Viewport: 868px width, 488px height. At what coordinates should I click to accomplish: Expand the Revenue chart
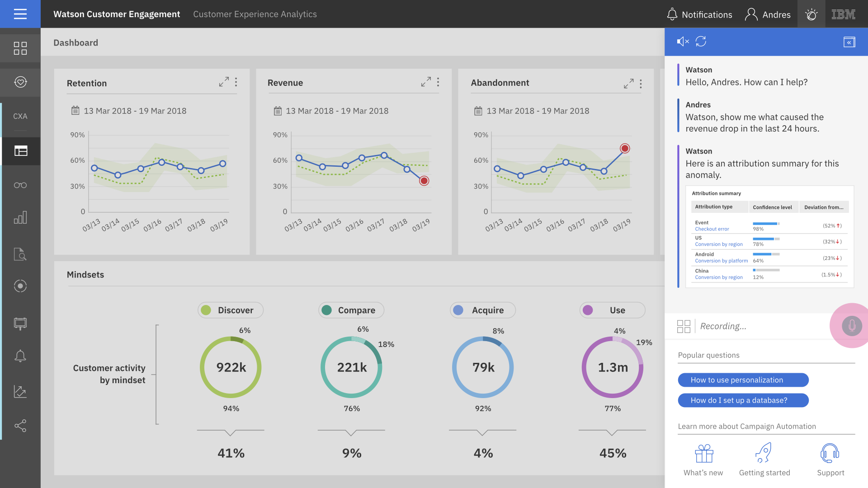426,82
